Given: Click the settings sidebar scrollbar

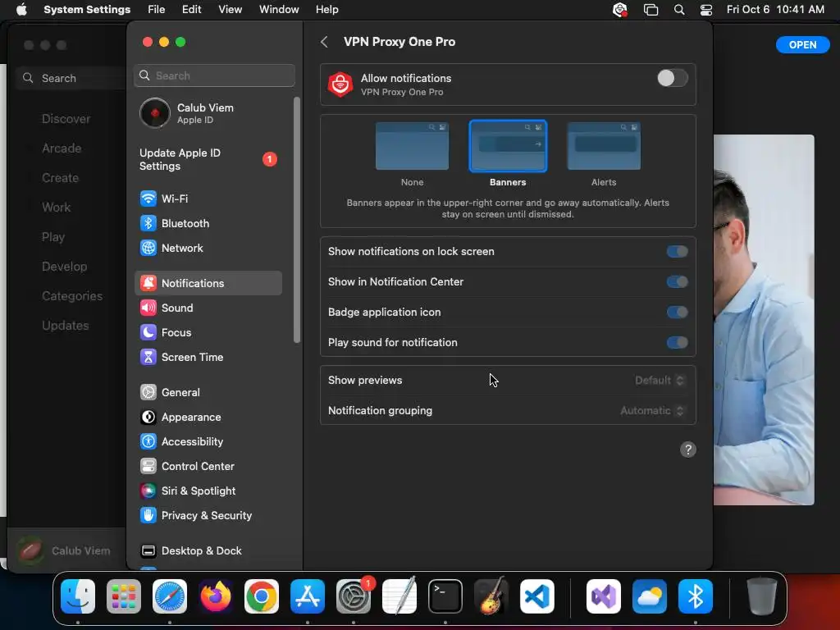Looking at the screenshot, I should 297,220.
